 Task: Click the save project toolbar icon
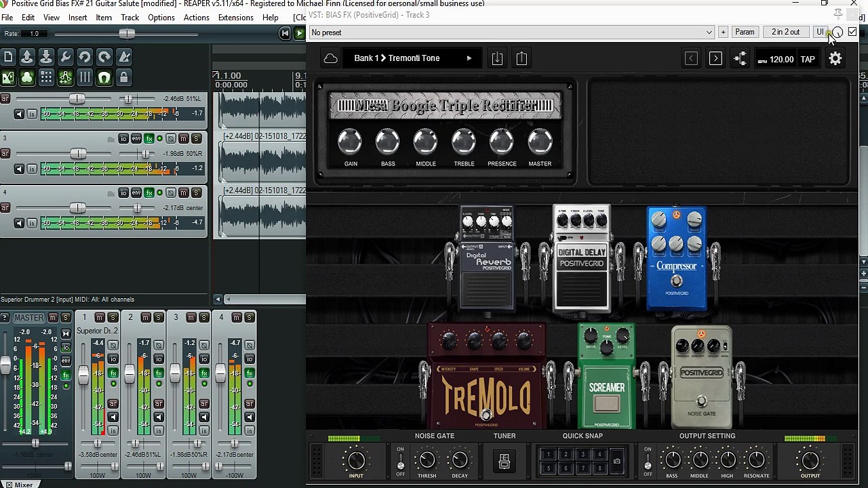[x=46, y=58]
